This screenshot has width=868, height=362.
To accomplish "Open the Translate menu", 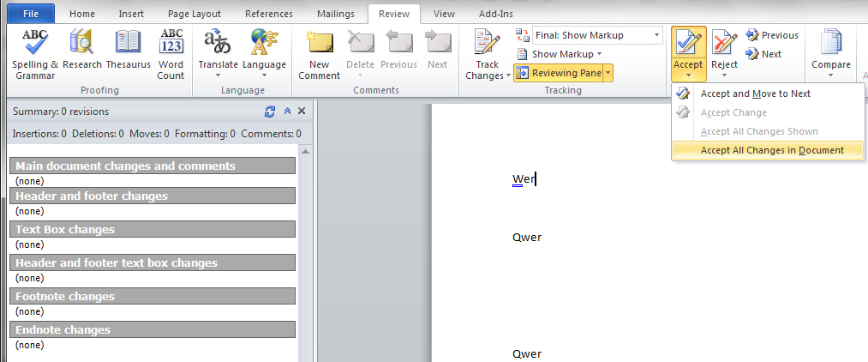I will coord(218,54).
